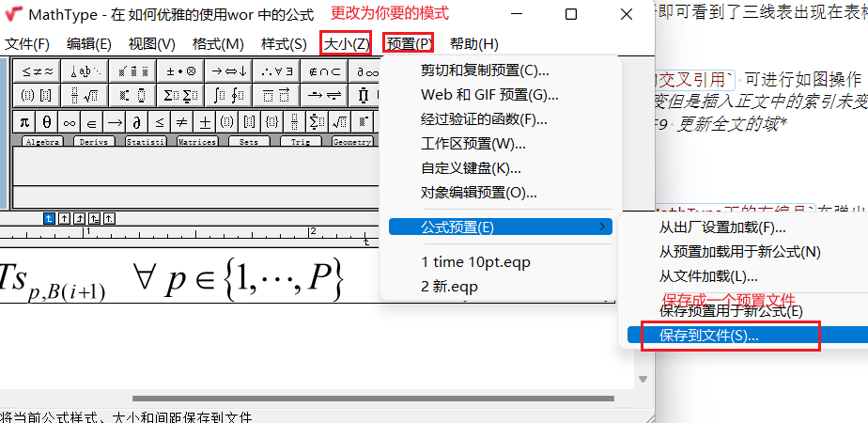Insert the less-than-or-equal symbol from small bar
The width and height of the screenshot is (868, 423).
(x=160, y=122)
